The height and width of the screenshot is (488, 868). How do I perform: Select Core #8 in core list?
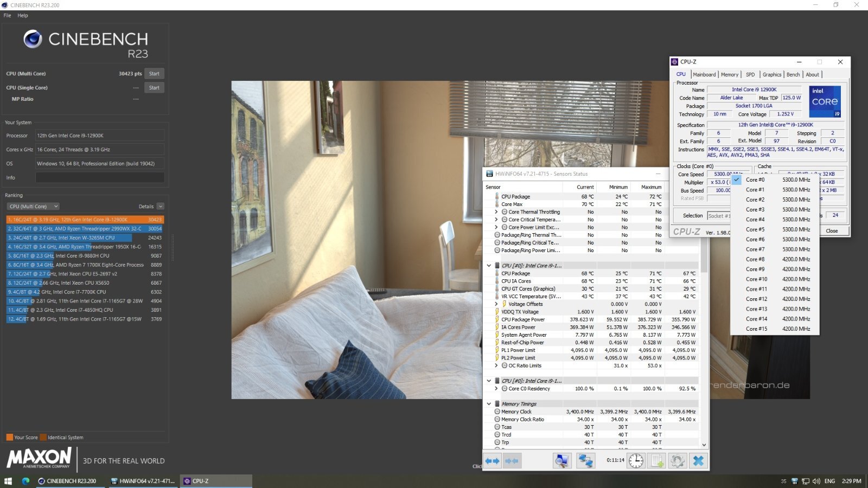click(775, 259)
